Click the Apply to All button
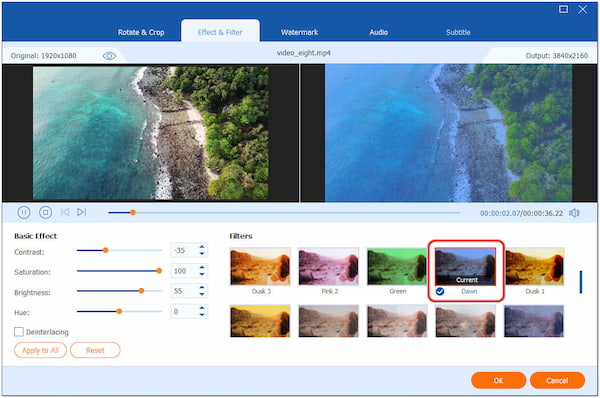The image size is (600, 398). click(x=40, y=350)
